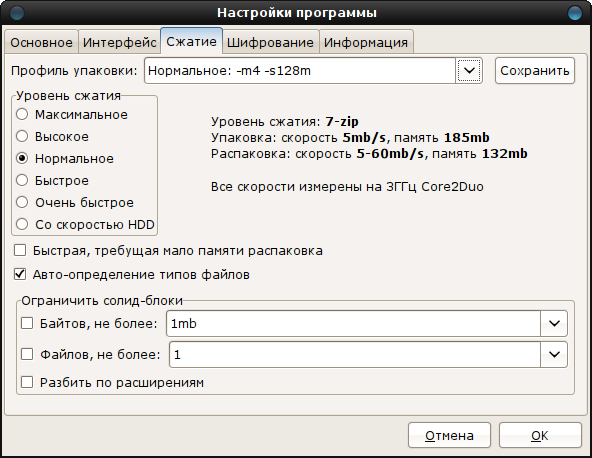This screenshot has height=458, width=592.
Task: Click the Распаковка speed and memory line
Action: coord(369,154)
